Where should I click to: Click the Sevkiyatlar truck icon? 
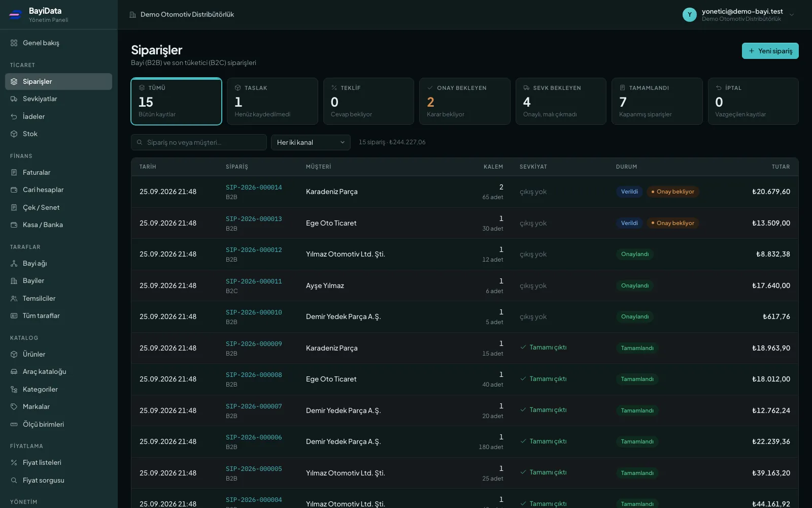[14, 99]
